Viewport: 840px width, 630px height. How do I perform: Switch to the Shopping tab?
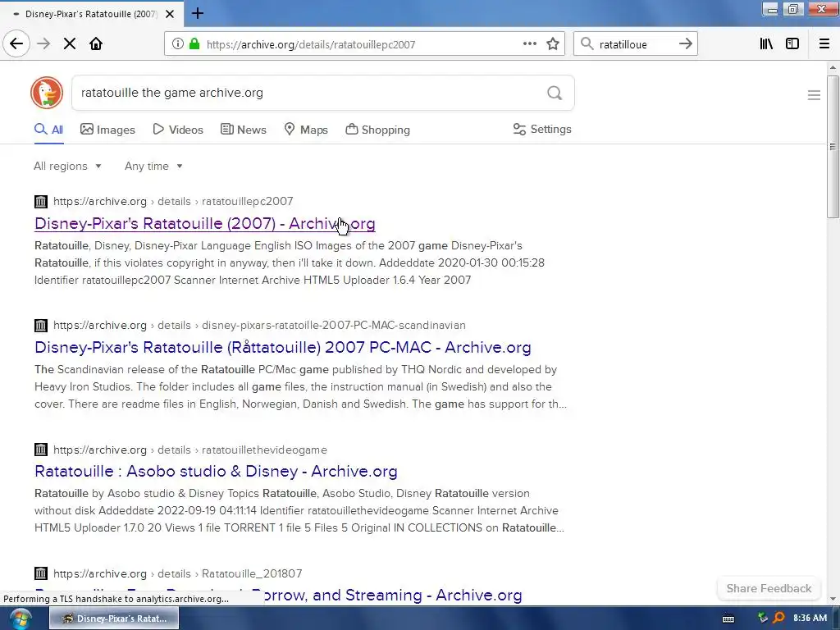(x=377, y=130)
